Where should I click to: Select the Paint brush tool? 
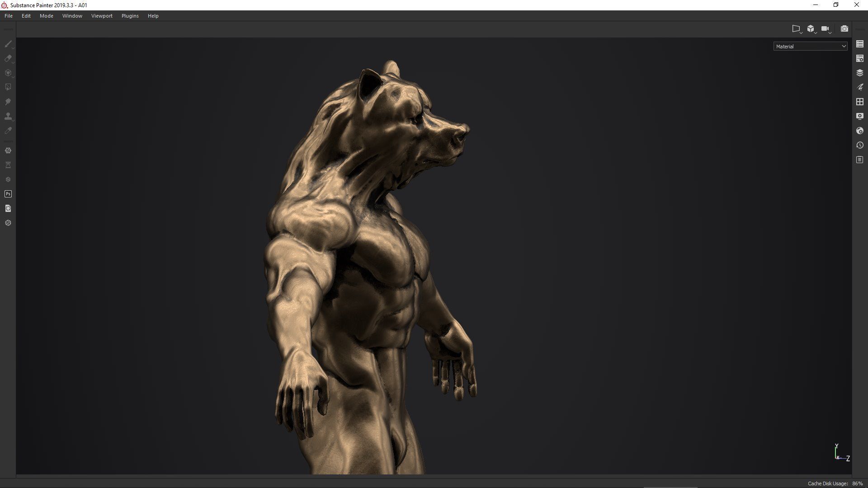pos(8,44)
